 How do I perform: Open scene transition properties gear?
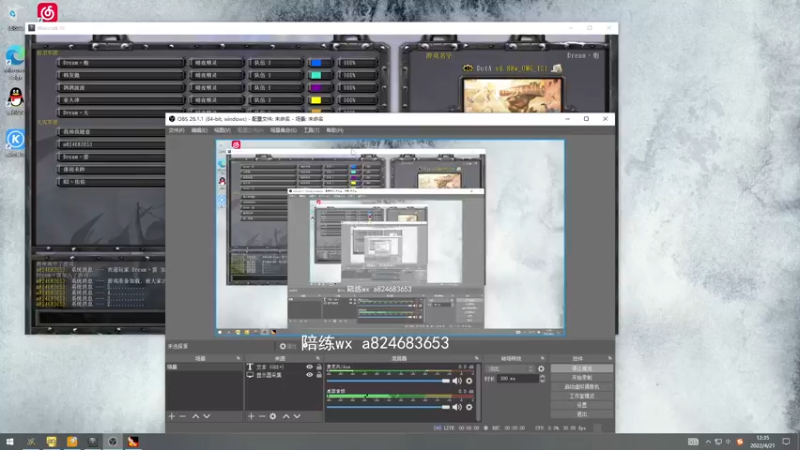click(x=541, y=368)
